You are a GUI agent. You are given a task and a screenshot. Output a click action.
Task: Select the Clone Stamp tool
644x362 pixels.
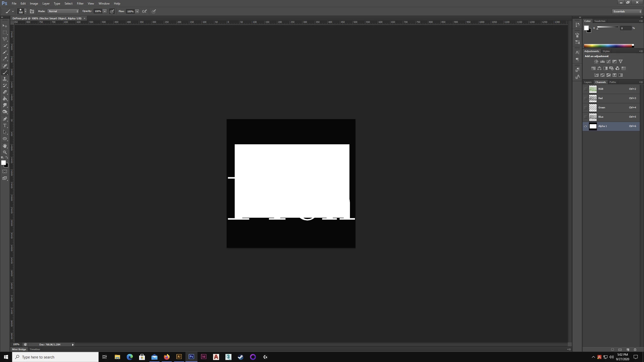(5, 79)
